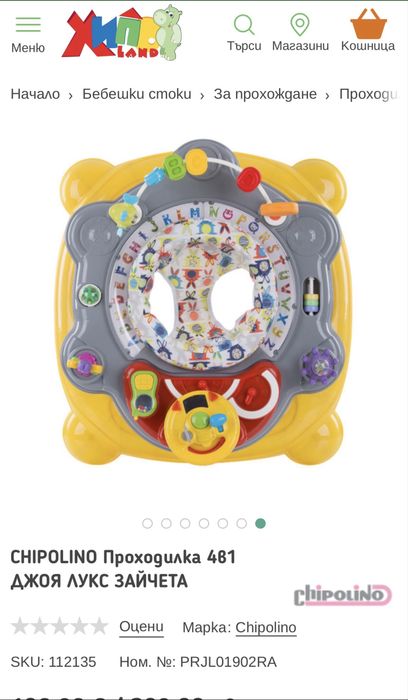The image size is (408, 700).
Task: Open За прохождане breadcrumb
Action: coord(265,94)
